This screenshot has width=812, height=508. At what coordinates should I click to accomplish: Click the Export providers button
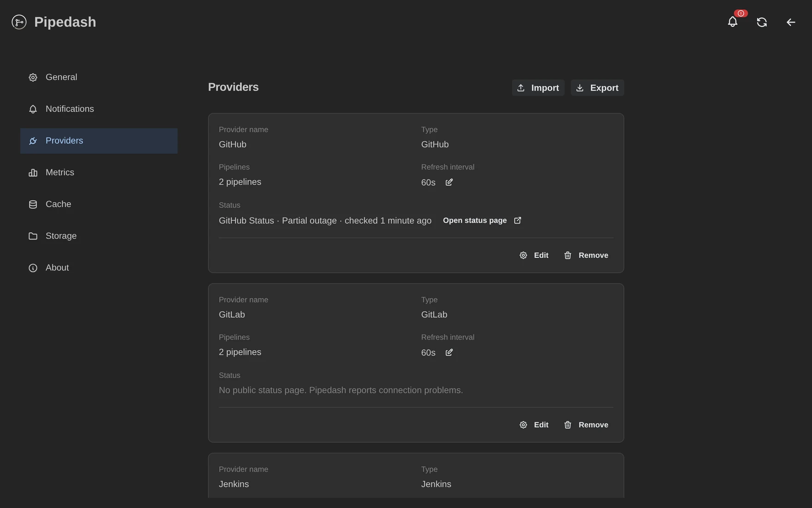tap(597, 88)
